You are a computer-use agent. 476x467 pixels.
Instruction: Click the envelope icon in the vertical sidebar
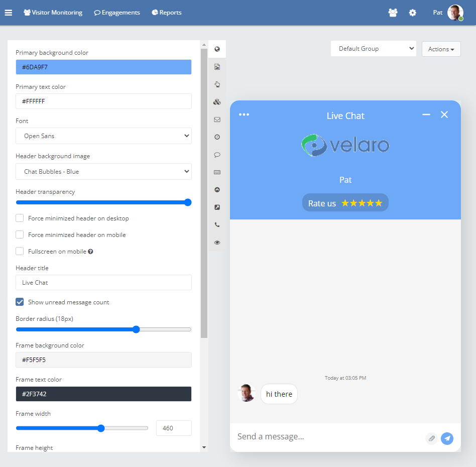tap(217, 120)
